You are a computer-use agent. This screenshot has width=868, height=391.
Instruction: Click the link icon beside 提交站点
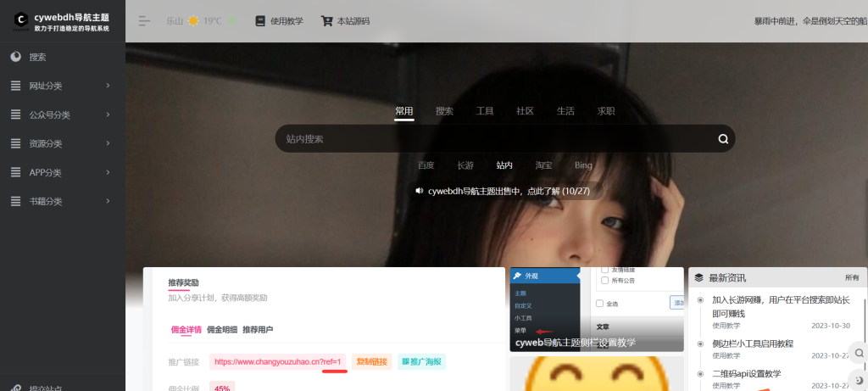pos(16,388)
